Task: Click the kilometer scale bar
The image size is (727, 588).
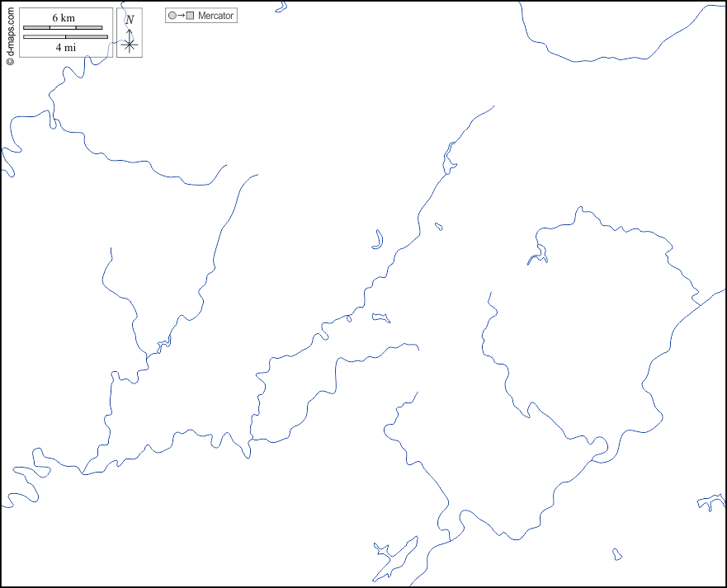Action: click(63, 28)
